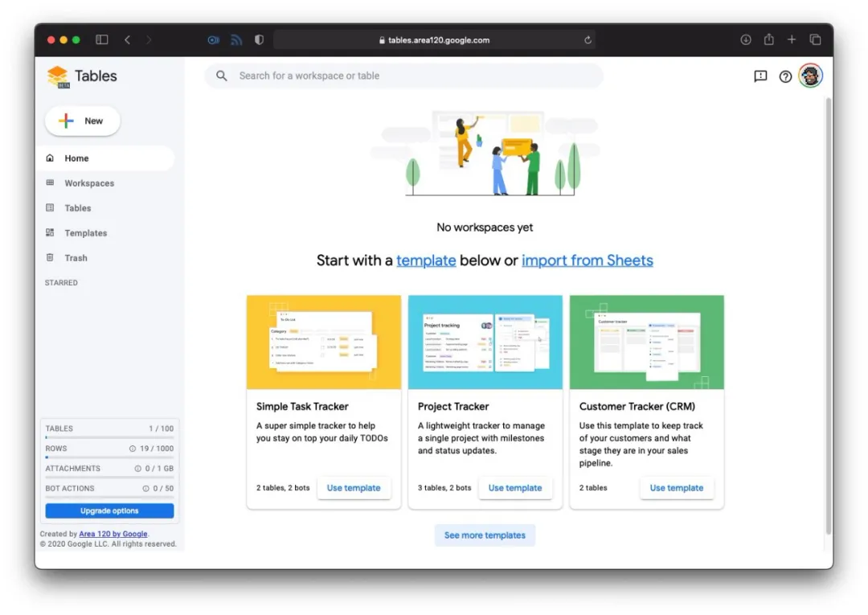Open the Home sidebar item

coord(105,158)
